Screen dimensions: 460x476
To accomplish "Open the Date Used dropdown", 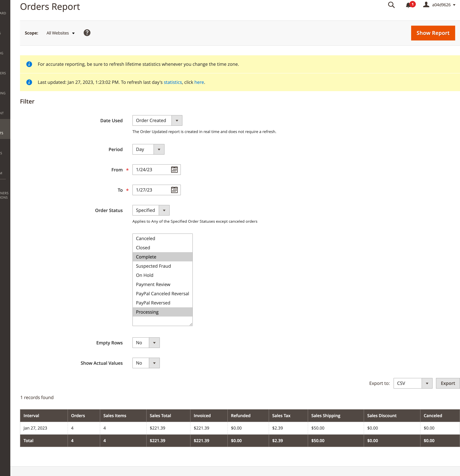I will (177, 120).
